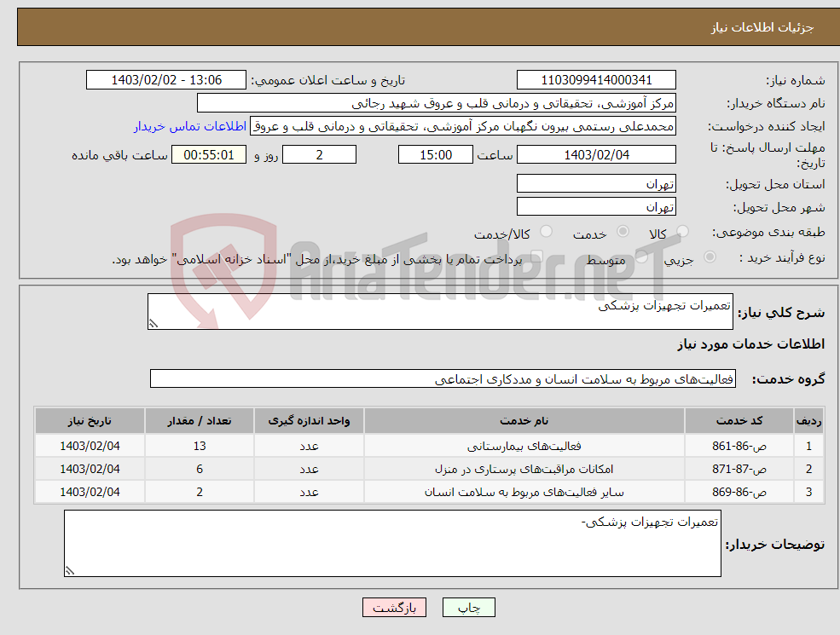Click the delivery province field تهران
Viewport: 840px width, 635px height.
pyautogui.click(x=596, y=183)
